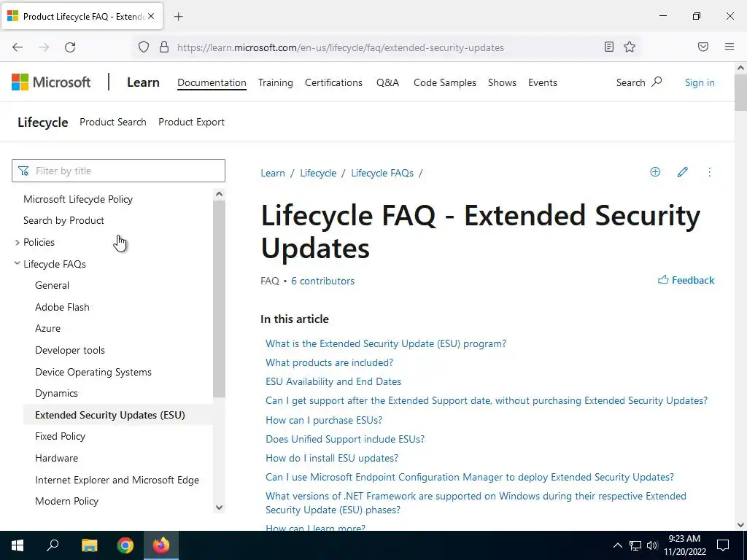Open the Events nav item
747x560 pixels.
pos(542,82)
